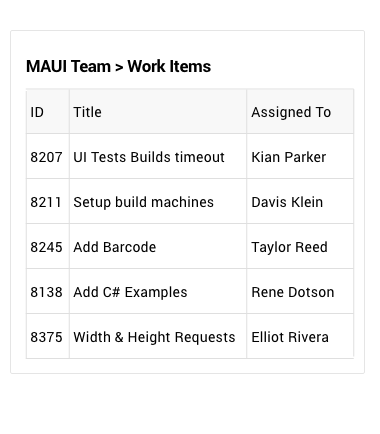This screenshot has height=434, width=380.
Task: Open Setup build machines item
Action: pos(143,202)
